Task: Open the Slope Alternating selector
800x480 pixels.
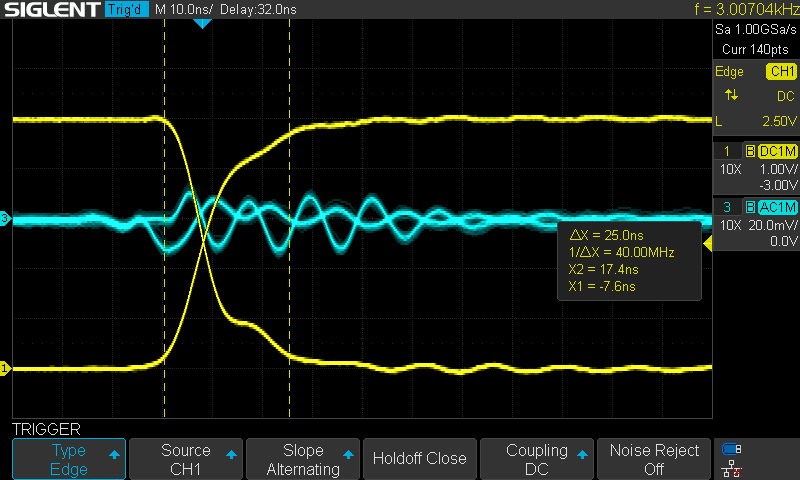Action: 303,459
